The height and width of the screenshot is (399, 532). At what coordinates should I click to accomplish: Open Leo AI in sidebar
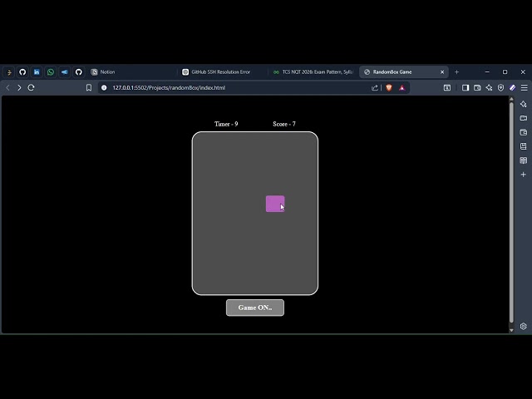[523, 104]
